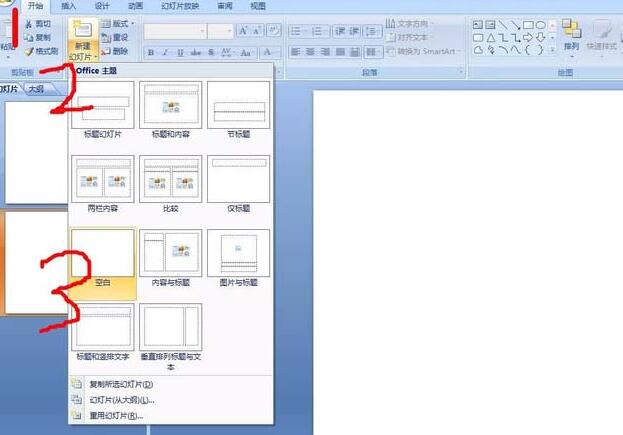Select the Right Arrow block shape

[x=528, y=38]
